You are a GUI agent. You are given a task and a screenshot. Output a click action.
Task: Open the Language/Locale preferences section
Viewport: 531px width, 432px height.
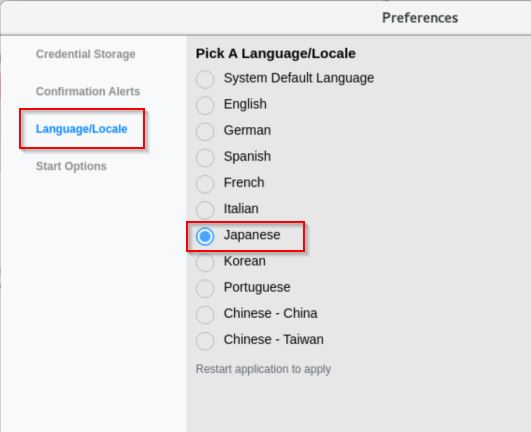click(x=82, y=129)
